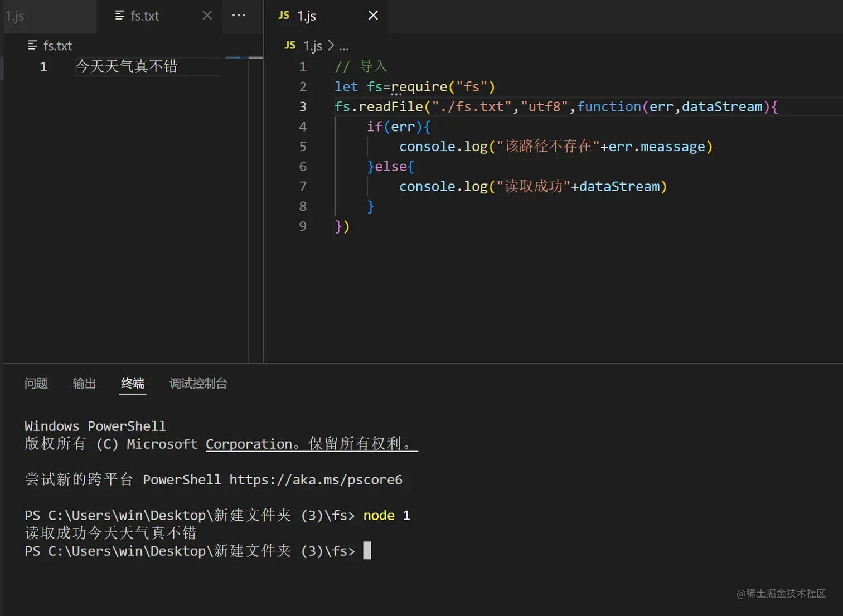Switch to the 问题 panel tab

[x=36, y=384]
